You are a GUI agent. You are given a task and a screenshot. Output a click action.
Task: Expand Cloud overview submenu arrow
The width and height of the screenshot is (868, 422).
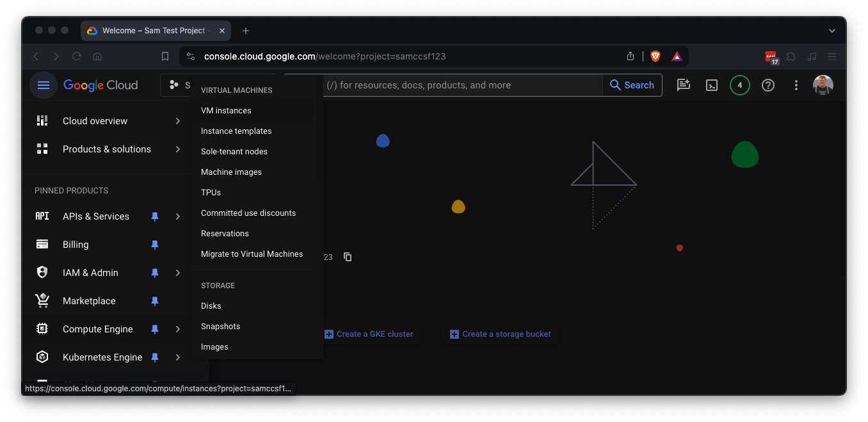click(178, 121)
